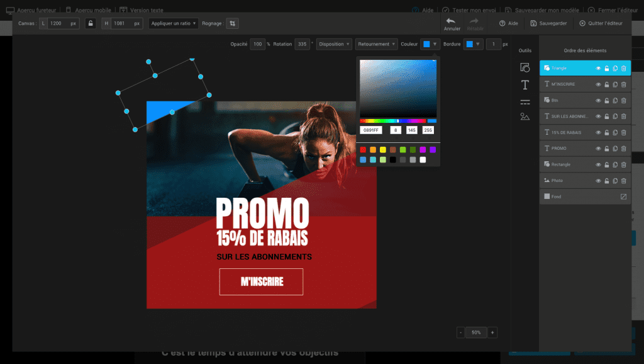Pick the yellow color swatch
Image resolution: width=644 pixels, height=364 pixels.
pyautogui.click(x=383, y=150)
